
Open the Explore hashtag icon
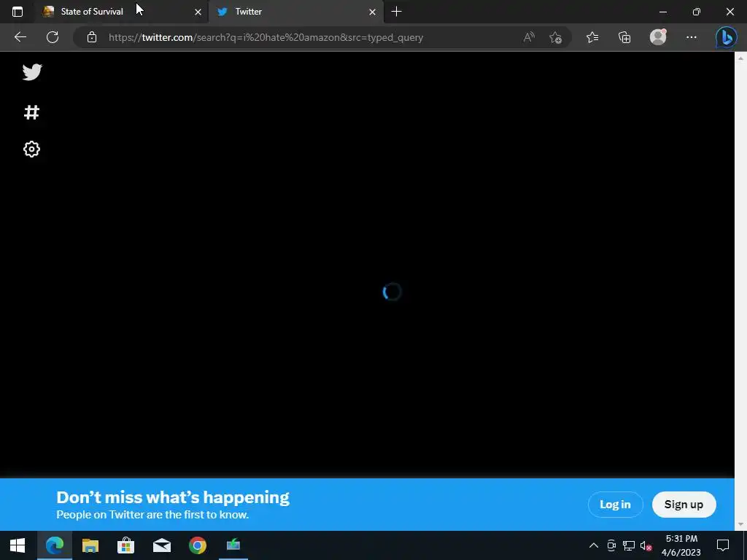click(31, 112)
